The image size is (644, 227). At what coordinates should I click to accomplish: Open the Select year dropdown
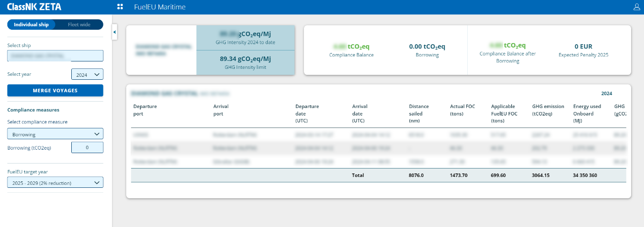(x=87, y=75)
